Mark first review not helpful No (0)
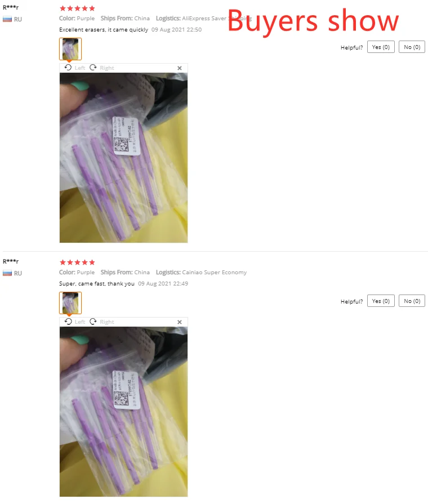This screenshot has height=504, width=428. 412,47
